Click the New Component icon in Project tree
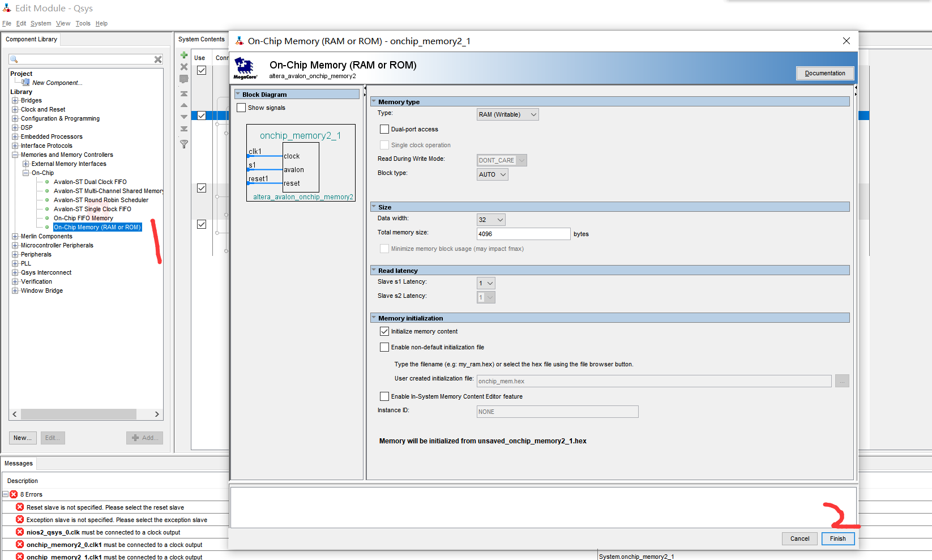Image resolution: width=932 pixels, height=560 pixels. tap(25, 82)
